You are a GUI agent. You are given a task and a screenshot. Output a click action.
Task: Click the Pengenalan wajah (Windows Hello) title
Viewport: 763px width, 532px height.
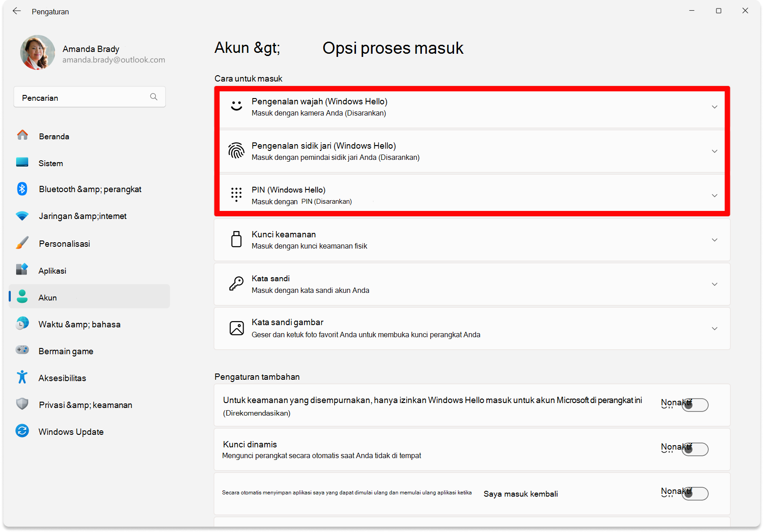(319, 101)
